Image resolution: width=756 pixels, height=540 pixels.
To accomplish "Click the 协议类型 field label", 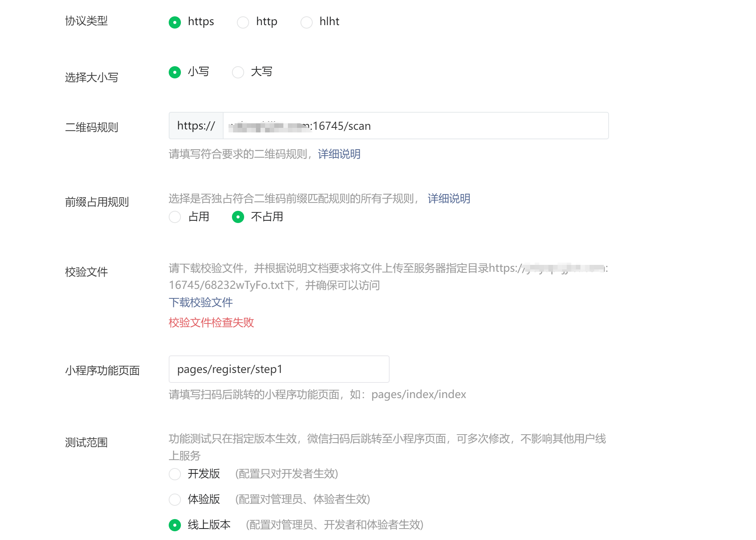I will click(x=86, y=21).
